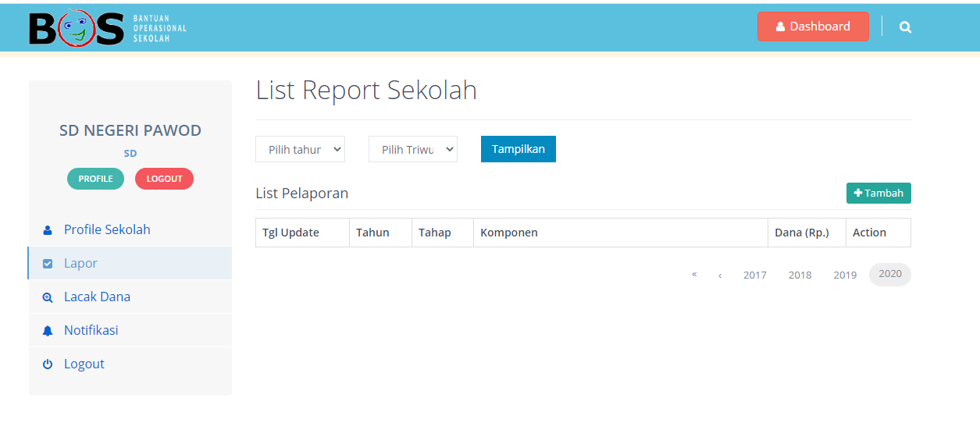Click the checkbox icon beside Lapor
Viewport: 980px width, 437px height.
48,264
